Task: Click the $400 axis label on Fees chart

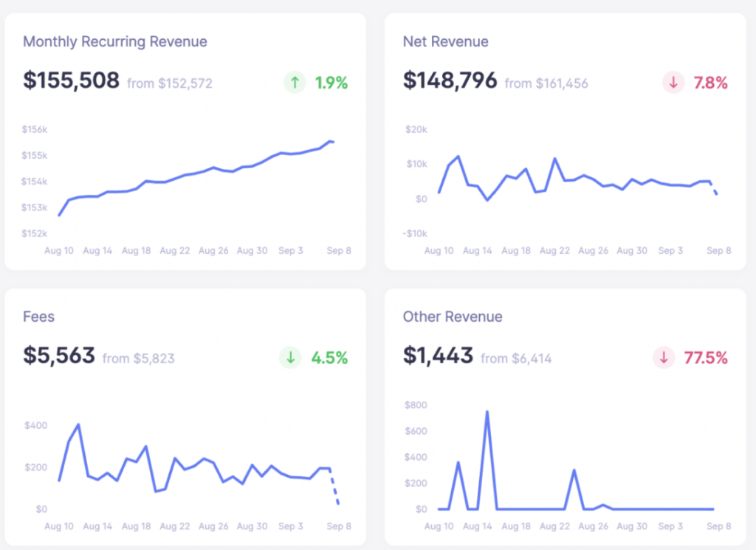Action: tap(35, 425)
